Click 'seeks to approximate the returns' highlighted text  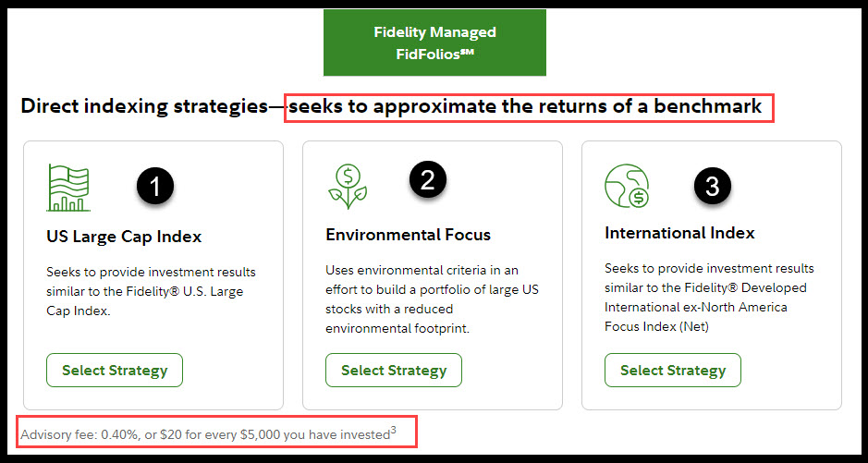point(525,106)
